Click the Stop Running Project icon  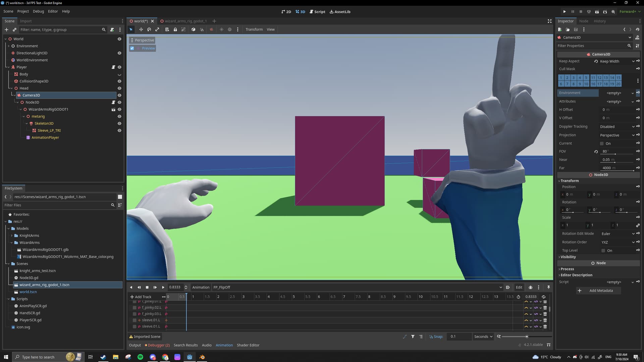tap(581, 11)
